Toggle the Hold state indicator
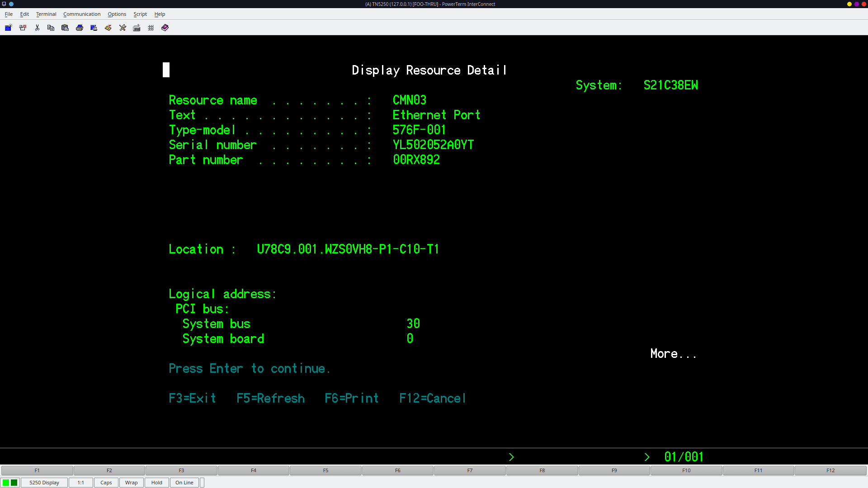This screenshot has width=868, height=488. [x=156, y=483]
